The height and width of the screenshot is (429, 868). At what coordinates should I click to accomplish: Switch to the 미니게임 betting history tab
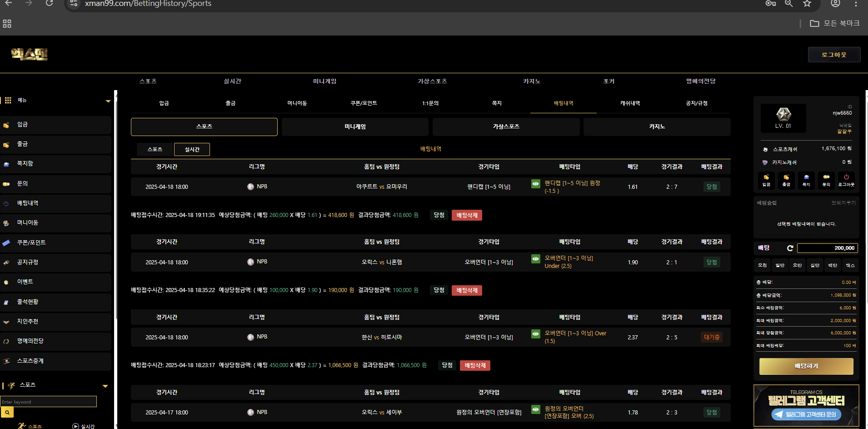pos(355,127)
